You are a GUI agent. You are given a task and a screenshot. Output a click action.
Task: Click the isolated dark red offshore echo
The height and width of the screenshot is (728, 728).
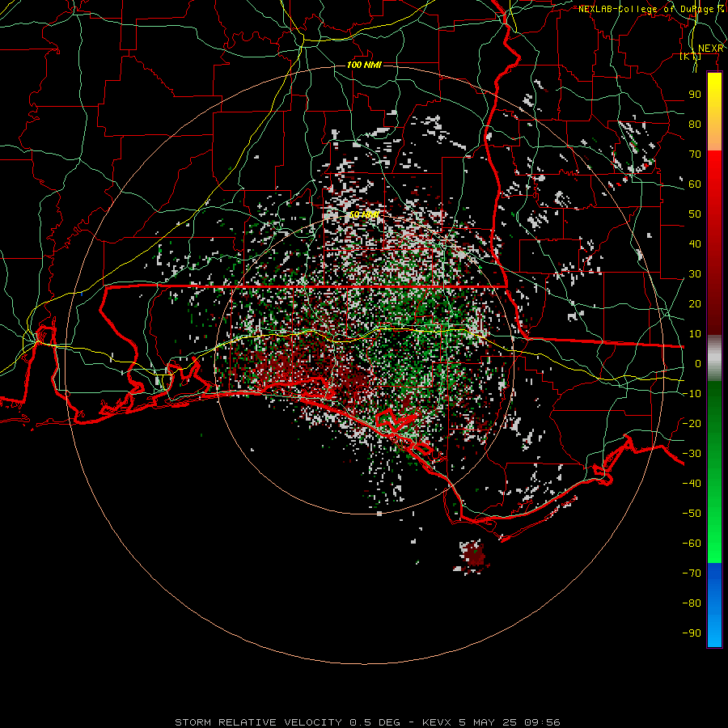point(474,555)
